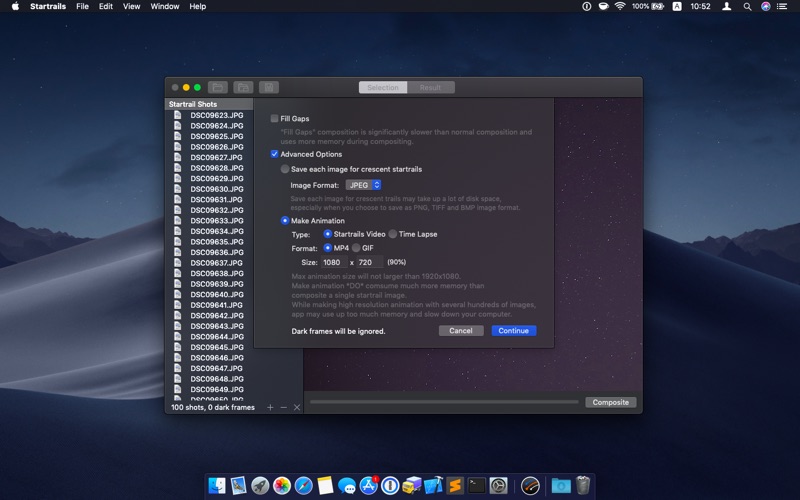Click the second folder toolbar icon
The width and height of the screenshot is (800, 500).
(243, 87)
